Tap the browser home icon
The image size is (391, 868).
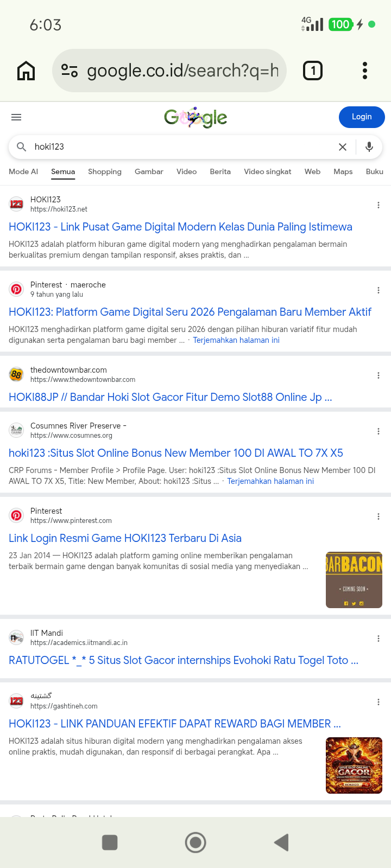tap(26, 71)
